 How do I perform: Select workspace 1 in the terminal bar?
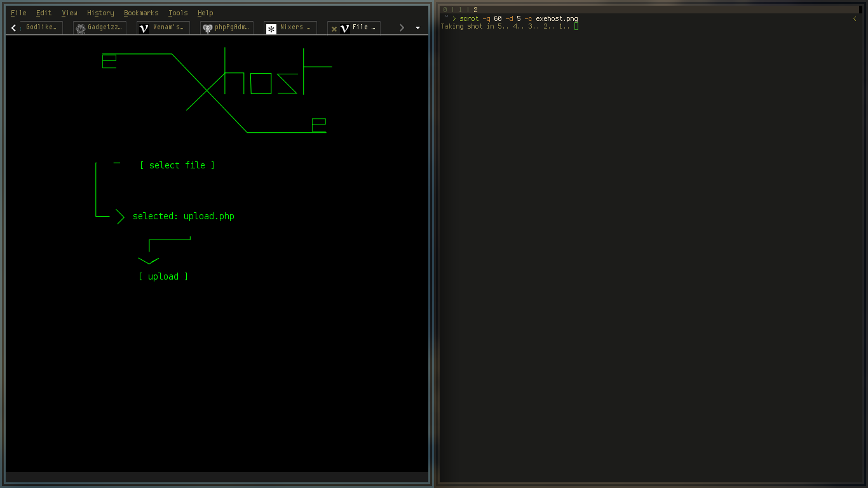(x=460, y=10)
